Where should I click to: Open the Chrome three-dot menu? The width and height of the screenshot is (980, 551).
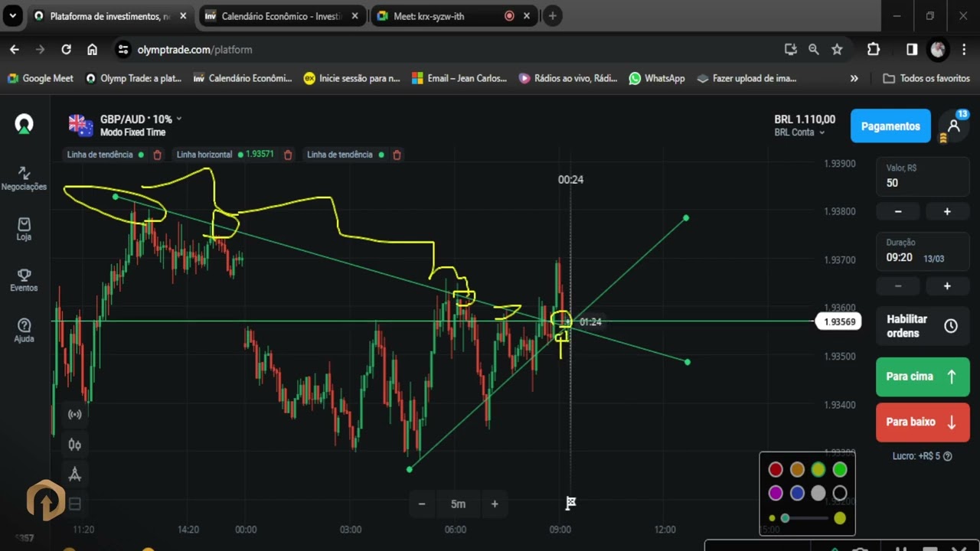pos(964,49)
